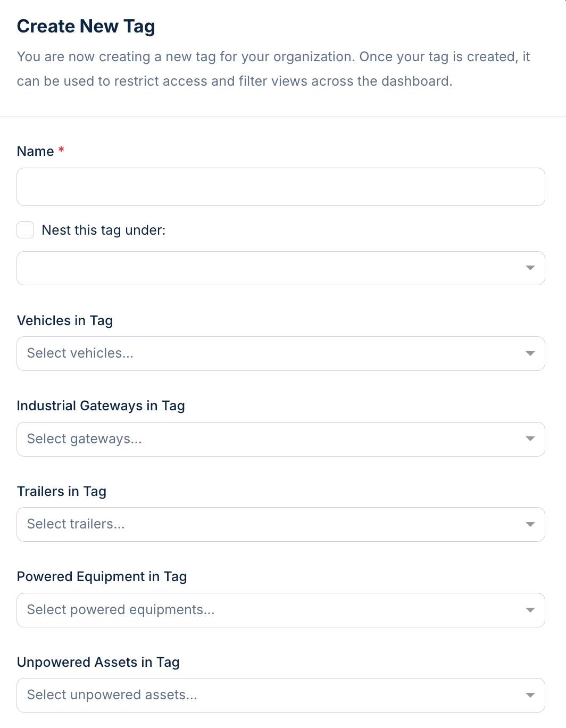The image size is (566, 728).
Task: Click the 'Industrial Gateways in Tag' label
Action: click(101, 406)
